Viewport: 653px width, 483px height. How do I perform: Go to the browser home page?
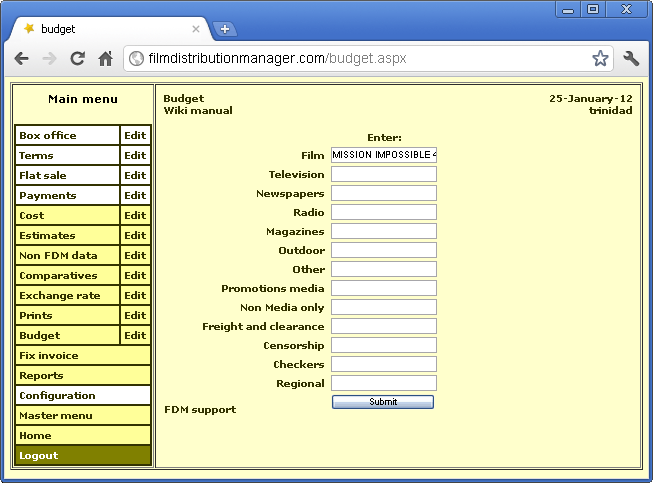(105, 59)
